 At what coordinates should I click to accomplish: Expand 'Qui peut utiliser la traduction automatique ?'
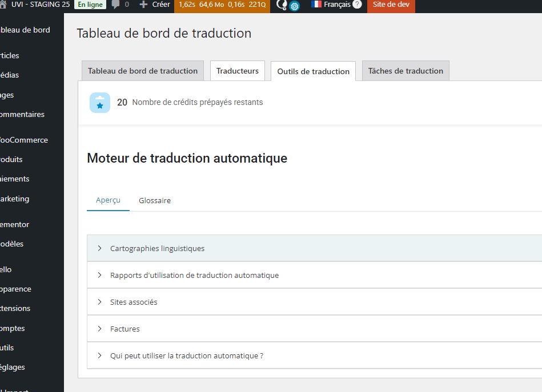pos(186,355)
